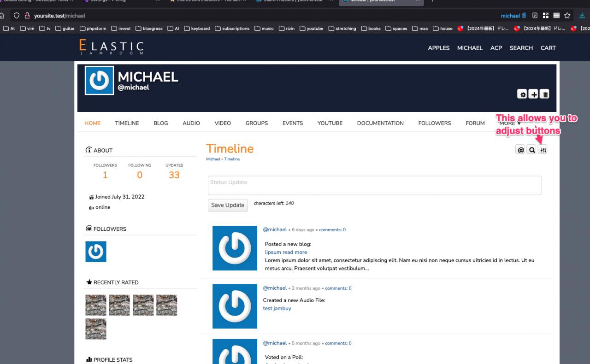Click the plus create icon in profile header
590x364 pixels.
[533, 94]
